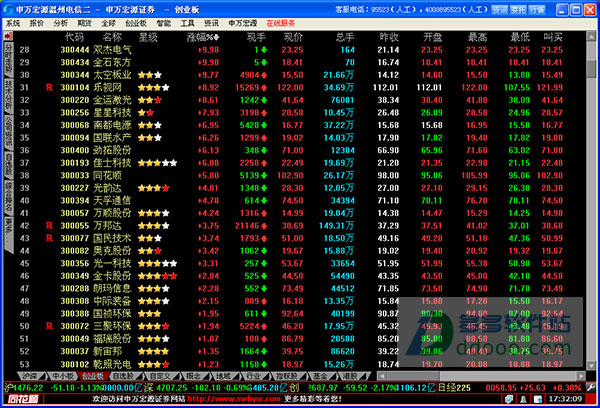Open the http://www.swhysc.com link
600x408 pixels.
(x=234, y=399)
